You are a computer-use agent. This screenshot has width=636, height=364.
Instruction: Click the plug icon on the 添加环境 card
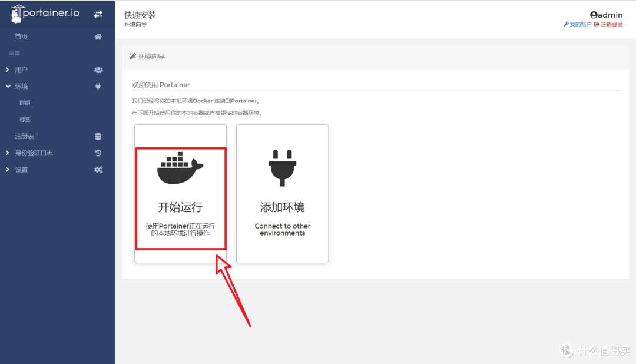282,167
